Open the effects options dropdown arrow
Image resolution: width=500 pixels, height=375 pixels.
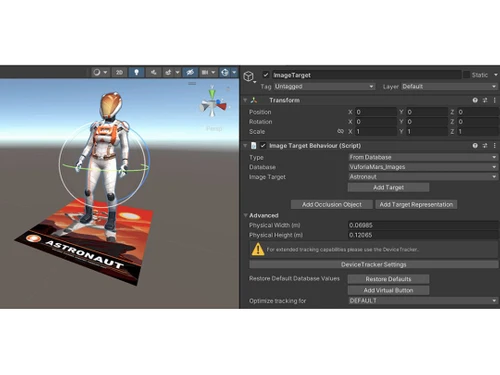click(x=177, y=72)
